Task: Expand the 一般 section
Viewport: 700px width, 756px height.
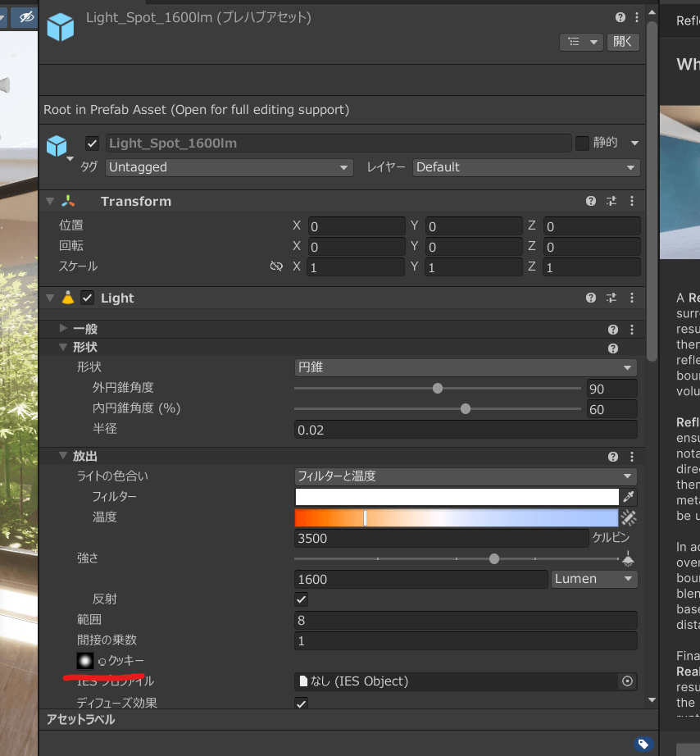Action: point(64,329)
